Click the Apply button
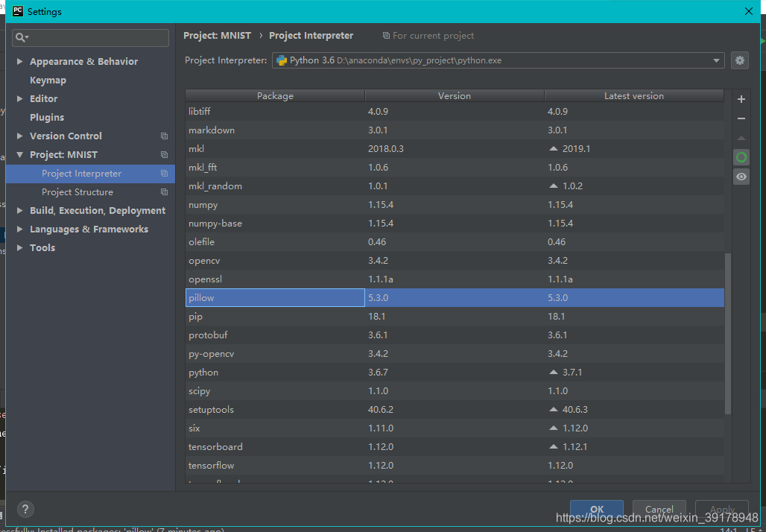The image size is (766, 532). (x=722, y=509)
